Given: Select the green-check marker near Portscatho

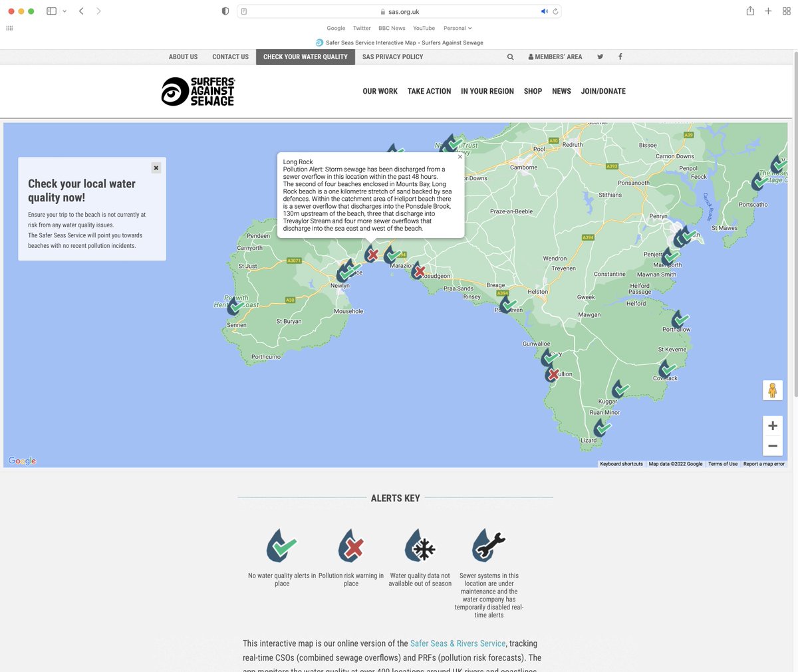Looking at the screenshot, I should [x=759, y=181].
